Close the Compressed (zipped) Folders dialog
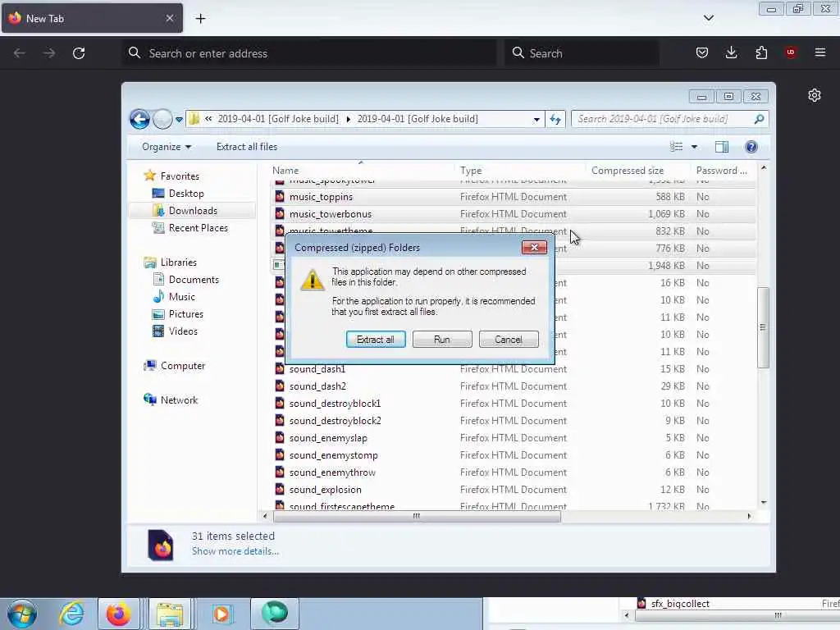 click(534, 247)
